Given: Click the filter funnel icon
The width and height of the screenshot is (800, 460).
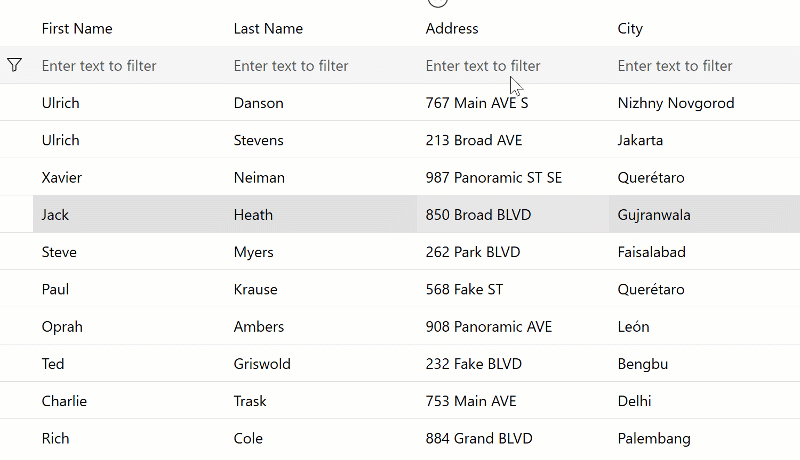Looking at the screenshot, I should click(15, 65).
